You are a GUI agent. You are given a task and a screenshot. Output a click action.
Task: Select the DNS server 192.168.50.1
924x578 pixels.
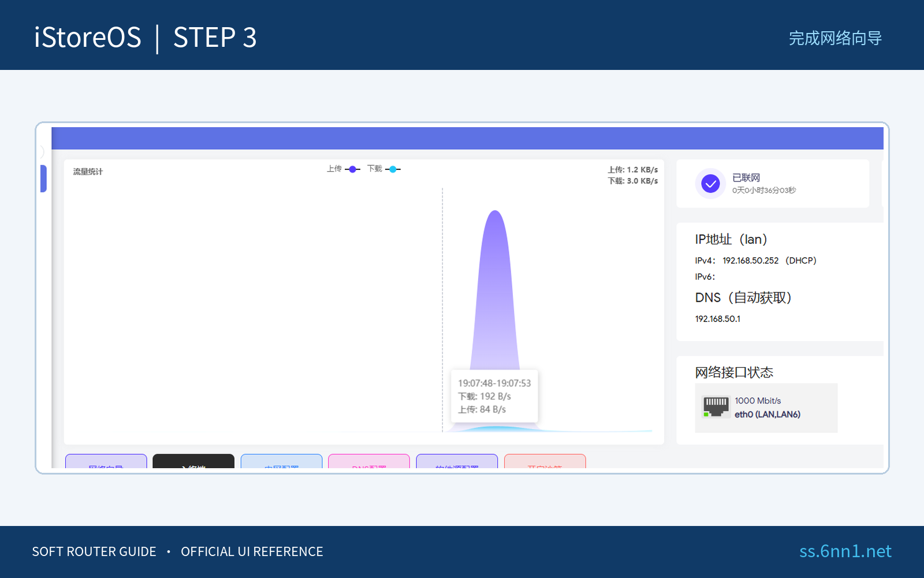point(718,319)
